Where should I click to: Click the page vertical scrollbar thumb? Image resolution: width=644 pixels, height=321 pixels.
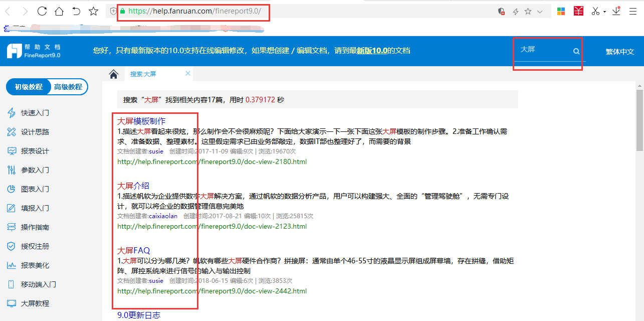coord(639,120)
